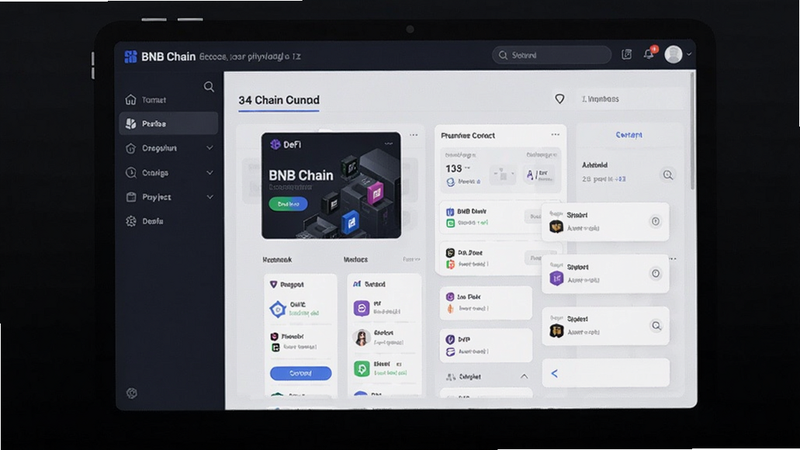Click the shield icon beside the top-right input
800x450 pixels.
pyautogui.click(x=560, y=99)
